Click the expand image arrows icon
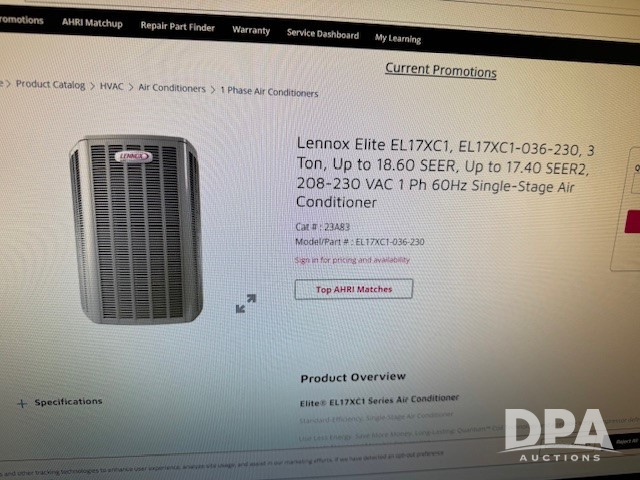 246,304
